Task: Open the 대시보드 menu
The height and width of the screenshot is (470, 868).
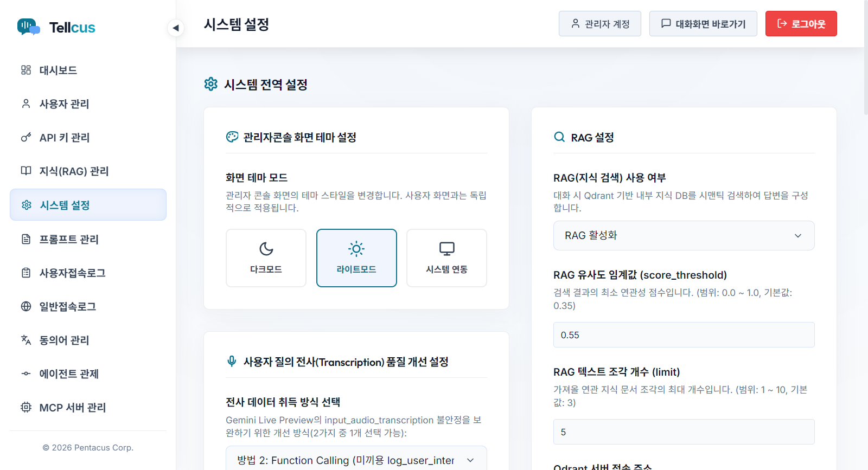Action: [x=88, y=70]
